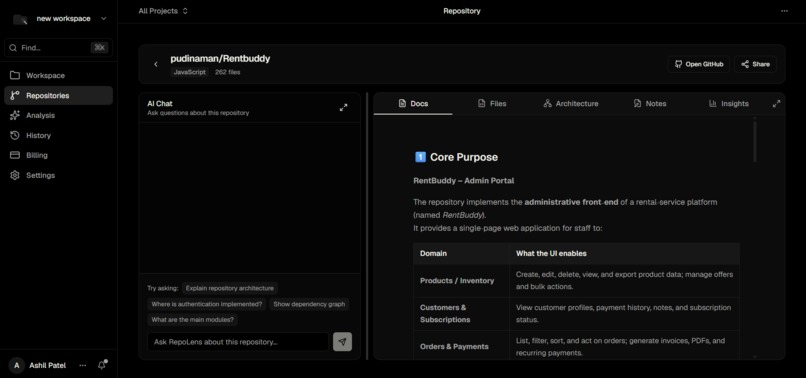Click the send message icon

coord(342,342)
